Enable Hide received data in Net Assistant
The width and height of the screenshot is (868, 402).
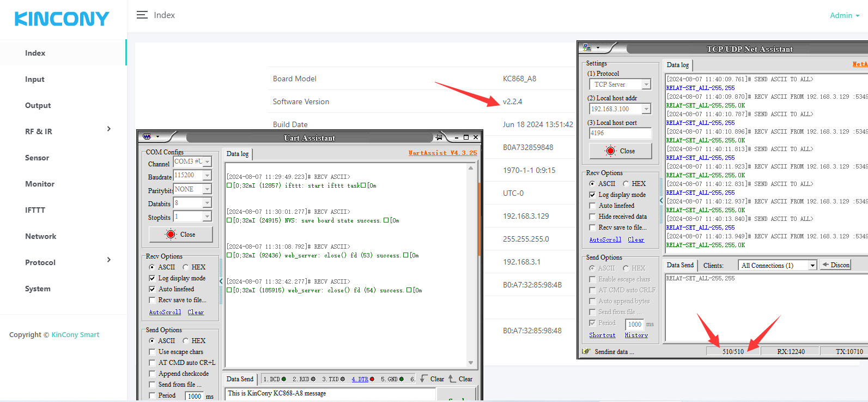coord(592,217)
